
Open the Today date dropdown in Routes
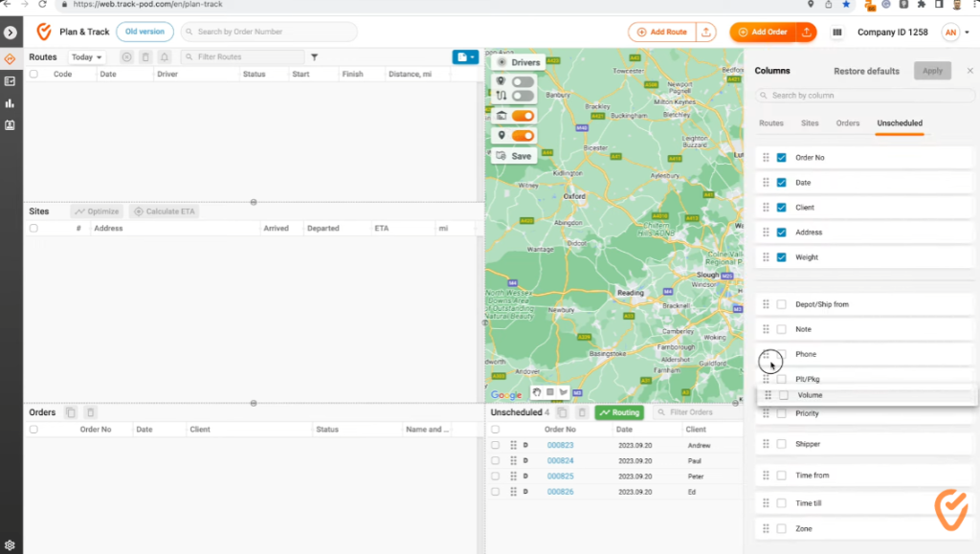[87, 56]
